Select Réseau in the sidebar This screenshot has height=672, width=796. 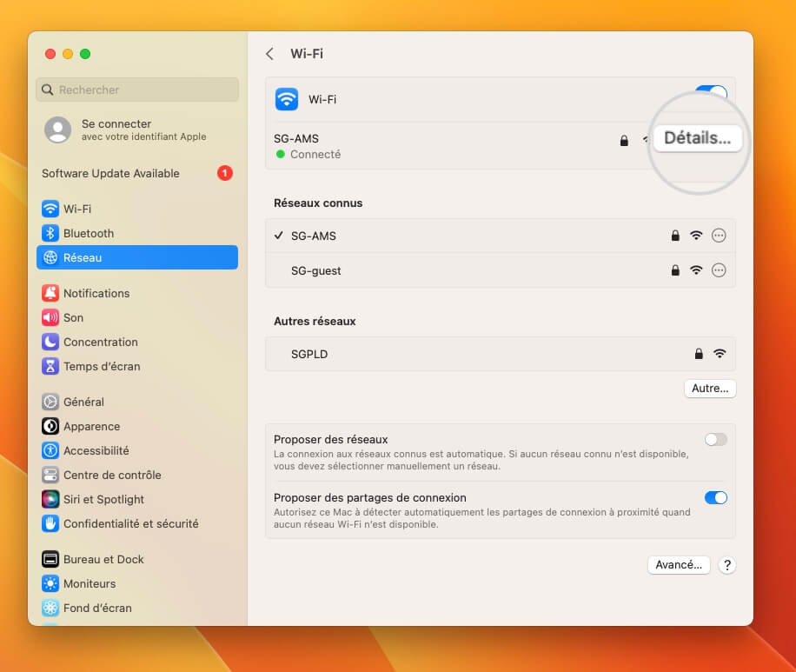click(137, 257)
